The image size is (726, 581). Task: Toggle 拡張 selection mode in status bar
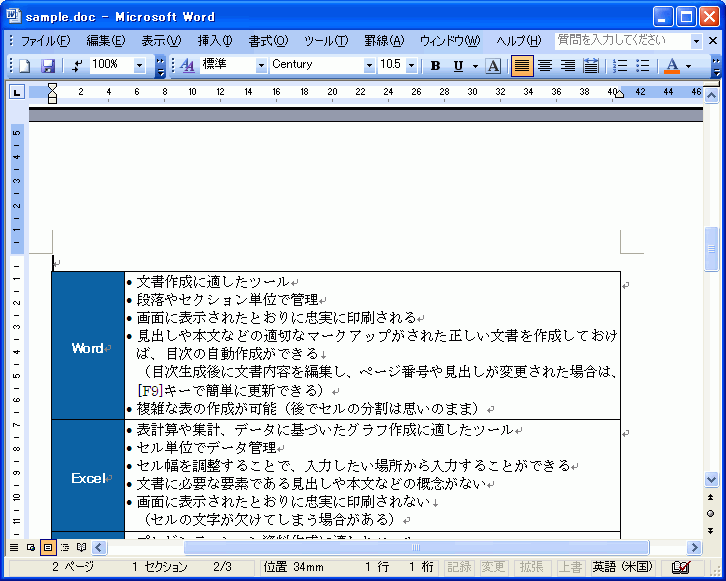tap(531, 567)
